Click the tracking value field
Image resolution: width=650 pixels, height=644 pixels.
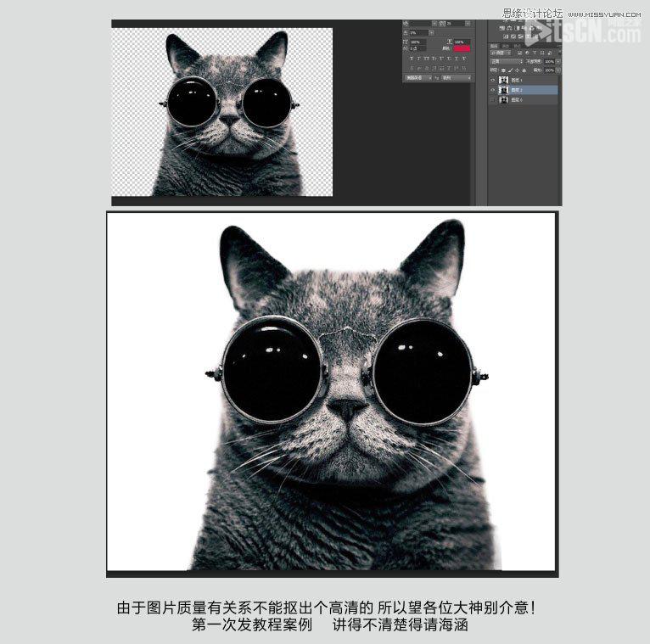[x=455, y=23]
